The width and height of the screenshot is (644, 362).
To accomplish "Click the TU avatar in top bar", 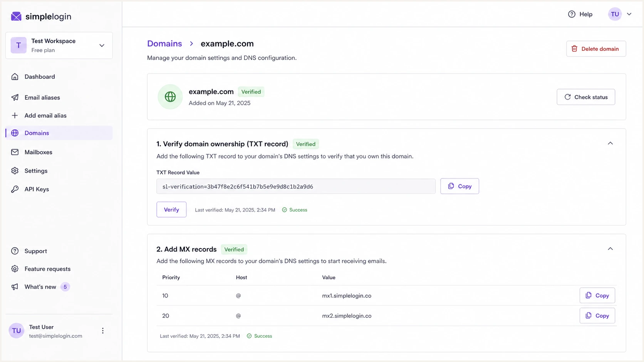I will pos(615,14).
